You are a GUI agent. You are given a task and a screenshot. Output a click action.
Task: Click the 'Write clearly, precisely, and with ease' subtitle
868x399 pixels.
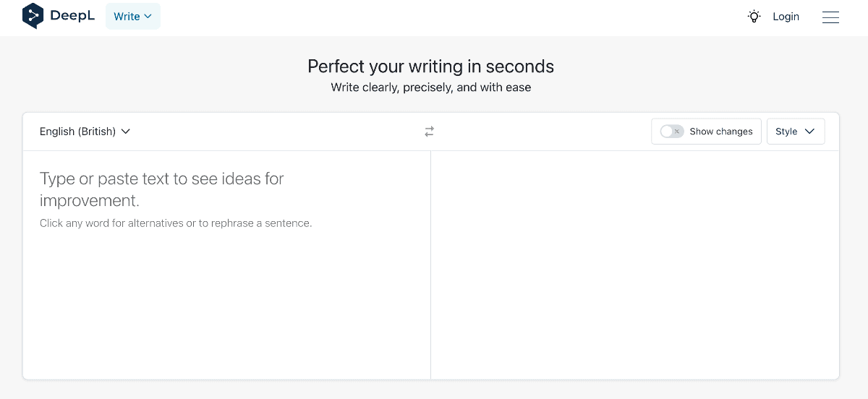tap(430, 87)
